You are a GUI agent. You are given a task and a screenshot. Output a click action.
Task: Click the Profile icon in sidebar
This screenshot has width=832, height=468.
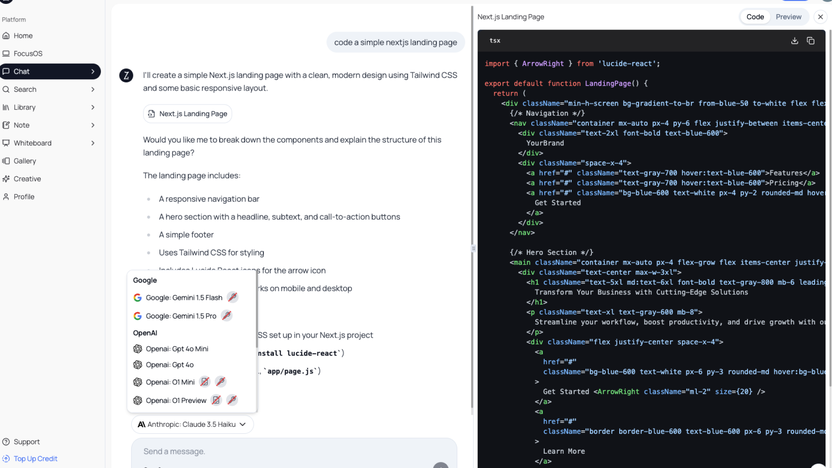7,197
